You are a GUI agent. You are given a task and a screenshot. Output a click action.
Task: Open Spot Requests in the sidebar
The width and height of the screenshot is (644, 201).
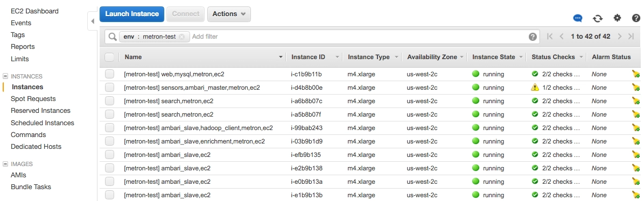coord(33,98)
